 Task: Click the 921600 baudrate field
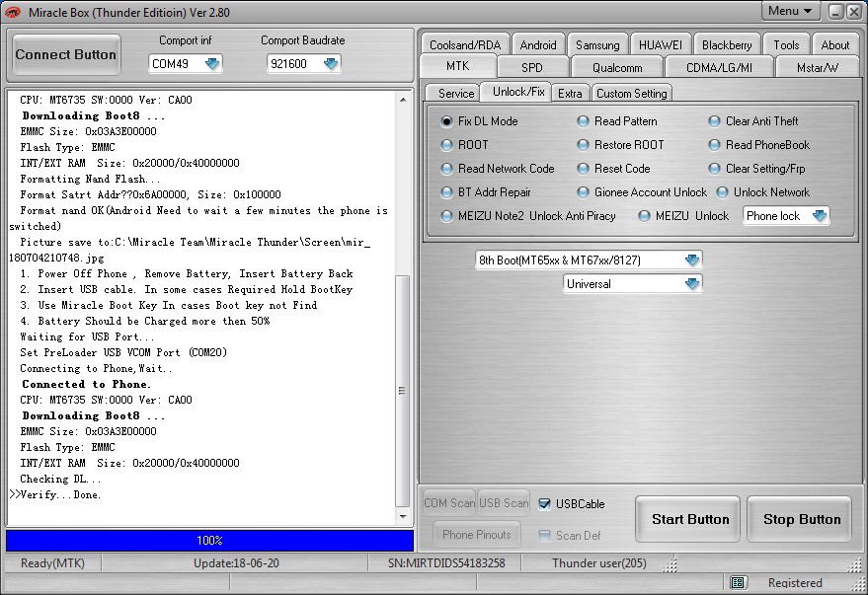[x=303, y=64]
